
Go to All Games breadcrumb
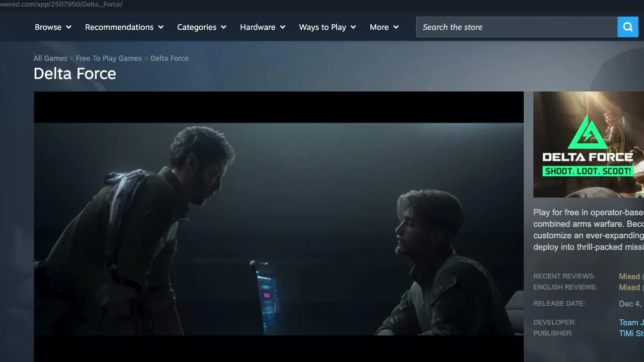tap(50, 58)
